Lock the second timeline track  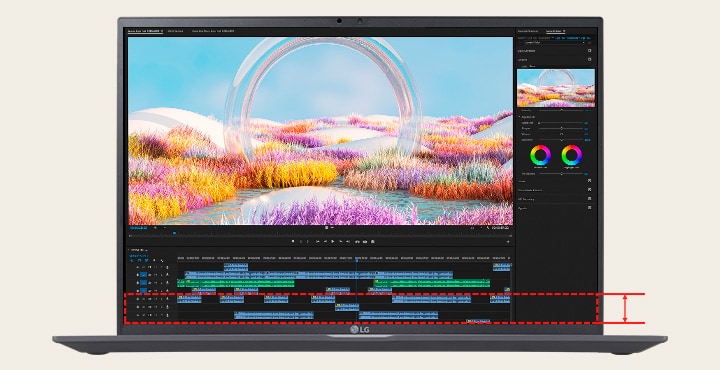pos(138,275)
